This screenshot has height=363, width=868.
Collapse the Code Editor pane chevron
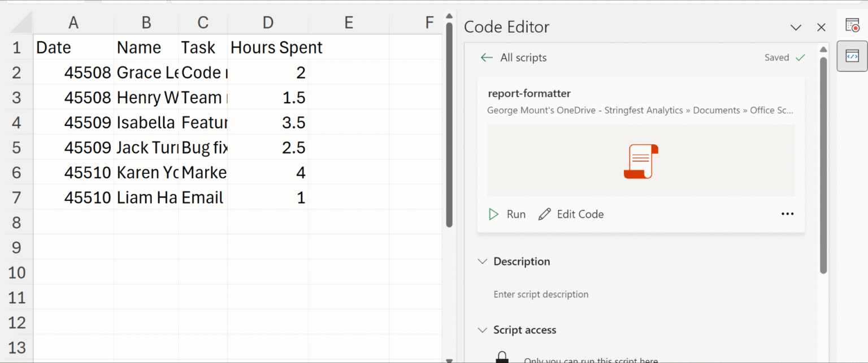click(796, 28)
